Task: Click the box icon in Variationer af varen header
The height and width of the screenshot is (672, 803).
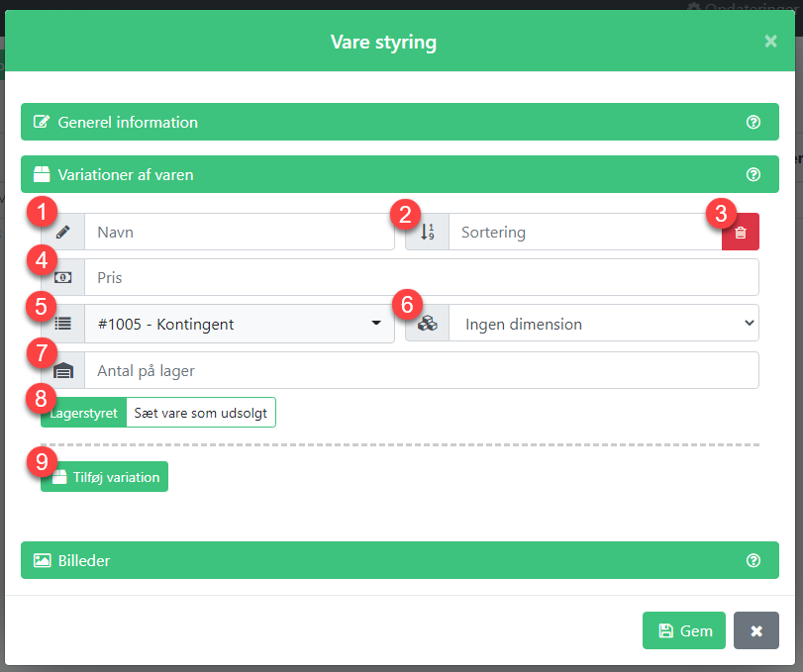Action: (x=42, y=174)
